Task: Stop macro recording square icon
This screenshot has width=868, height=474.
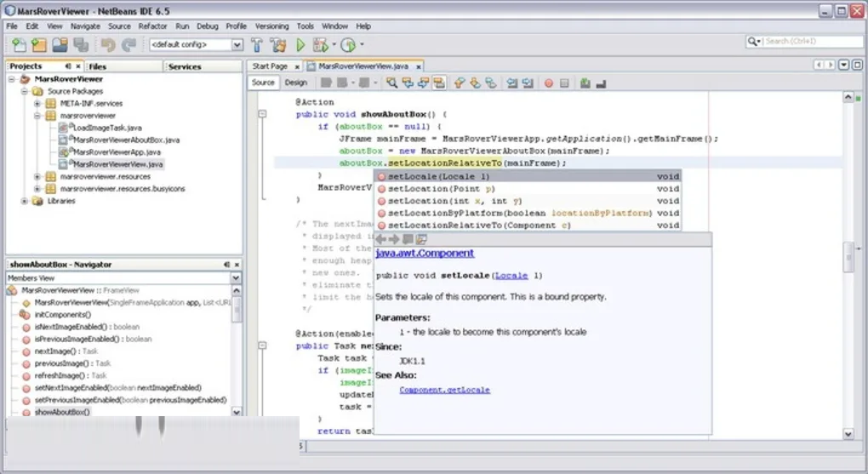Action: [564, 83]
